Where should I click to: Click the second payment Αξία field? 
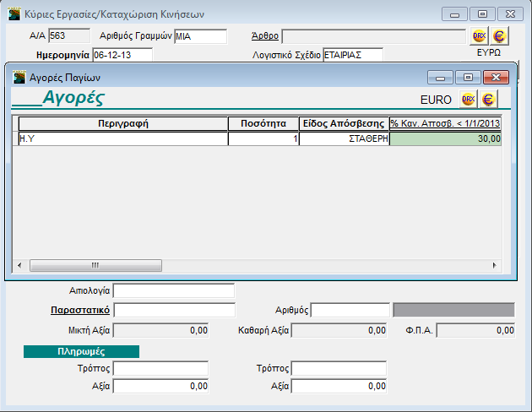339,386
